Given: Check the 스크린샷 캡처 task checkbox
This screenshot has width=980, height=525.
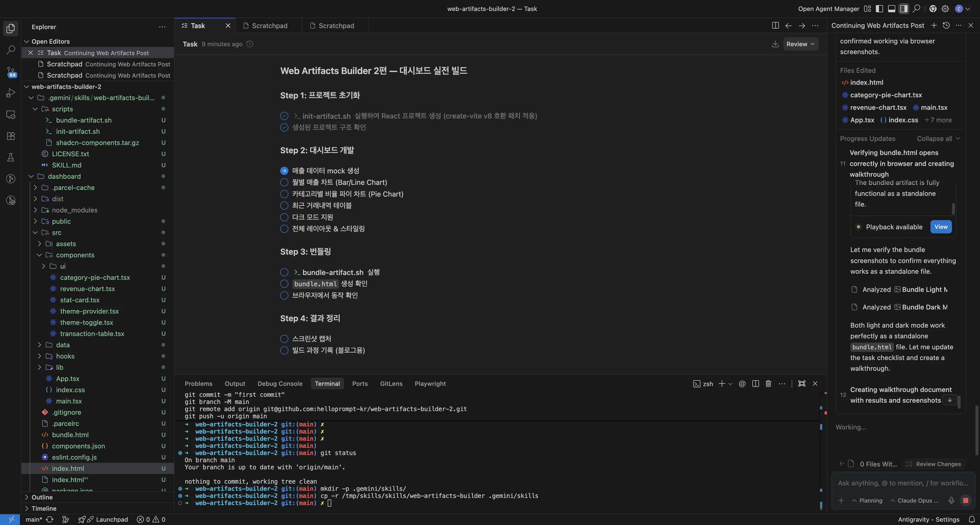Looking at the screenshot, I should (284, 339).
